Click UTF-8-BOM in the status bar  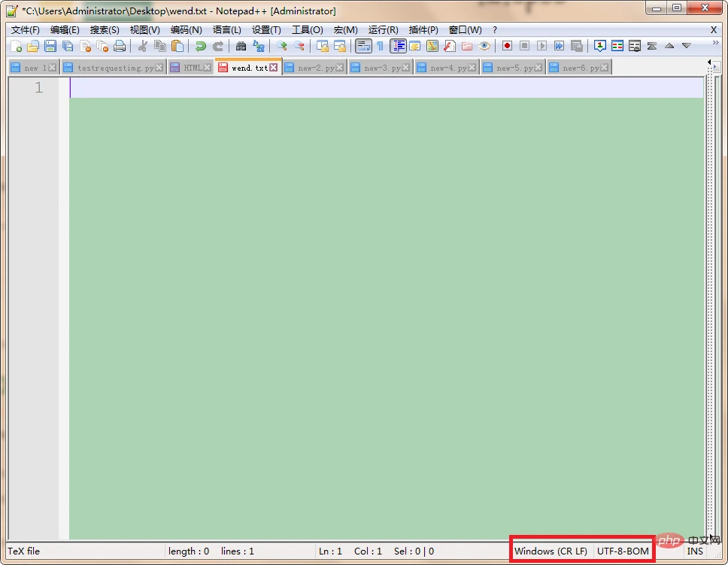(622, 551)
